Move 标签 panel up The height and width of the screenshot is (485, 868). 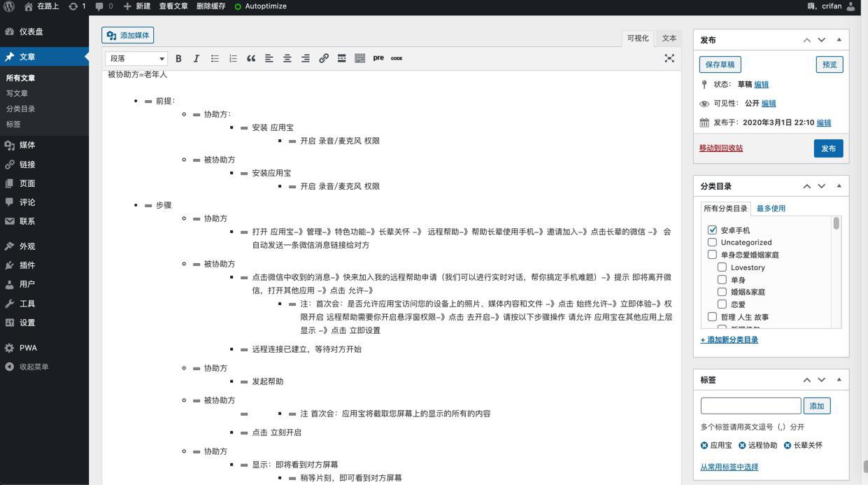(x=806, y=380)
